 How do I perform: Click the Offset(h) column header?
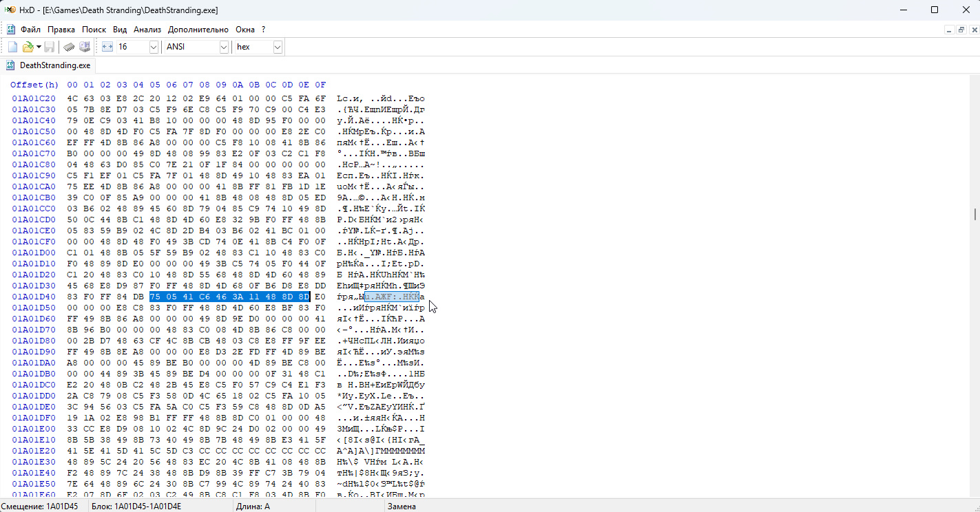click(x=34, y=85)
